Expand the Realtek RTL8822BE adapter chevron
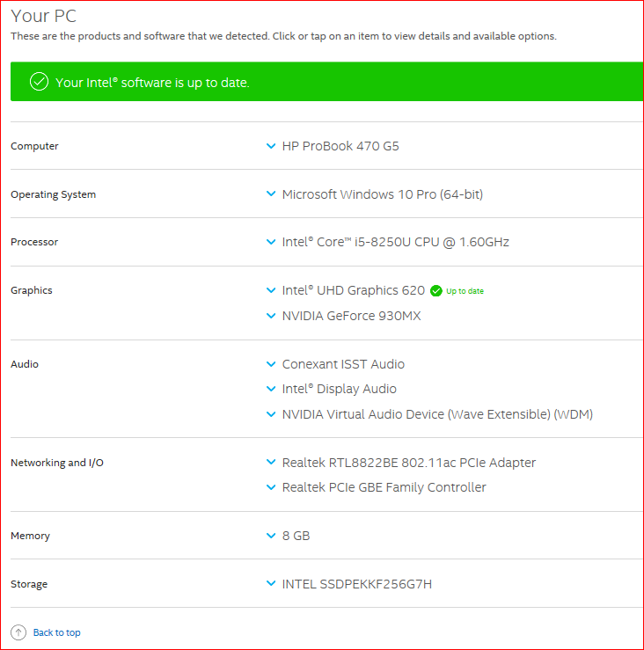644x650 pixels. tap(271, 462)
